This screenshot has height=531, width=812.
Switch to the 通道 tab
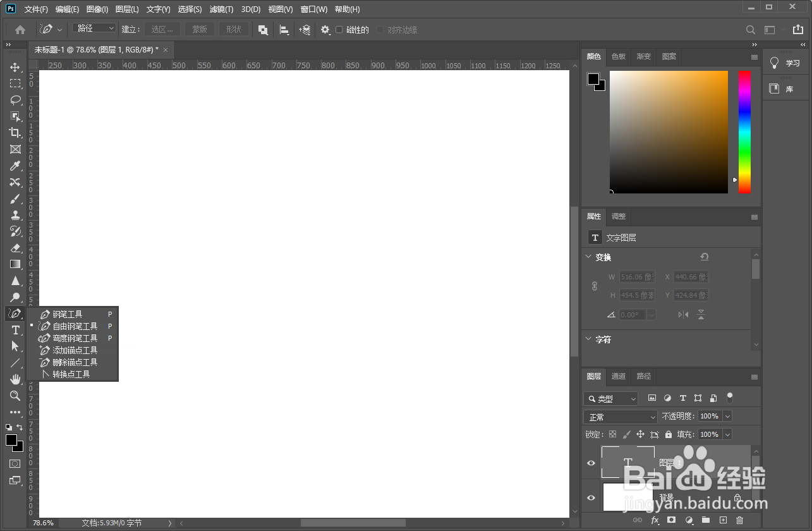[x=619, y=376]
